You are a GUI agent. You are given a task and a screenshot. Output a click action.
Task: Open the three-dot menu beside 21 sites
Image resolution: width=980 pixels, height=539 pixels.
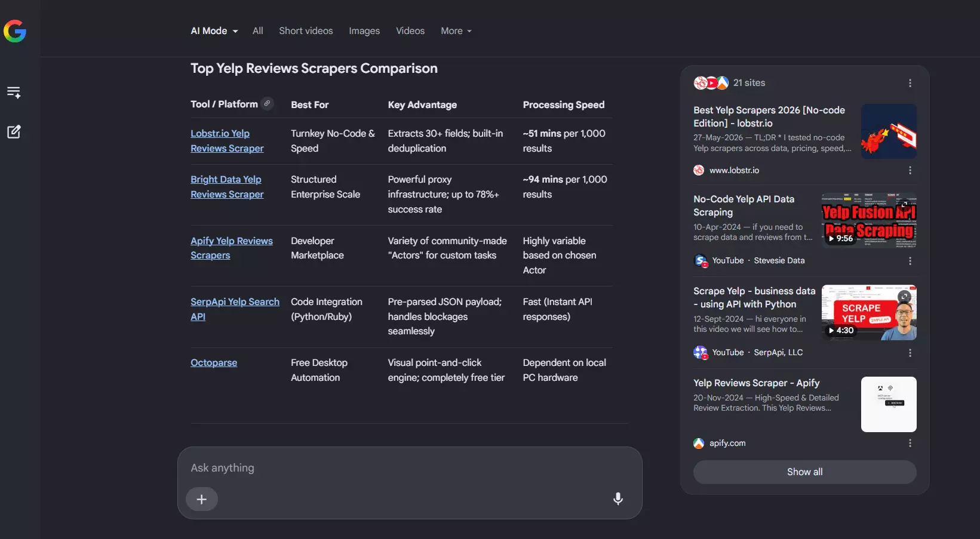coord(910,83)
